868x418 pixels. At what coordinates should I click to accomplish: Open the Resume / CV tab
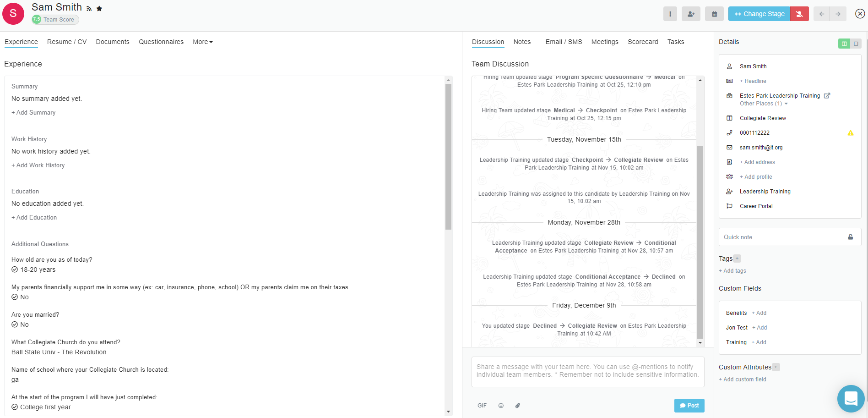click(x=67, y=42)
